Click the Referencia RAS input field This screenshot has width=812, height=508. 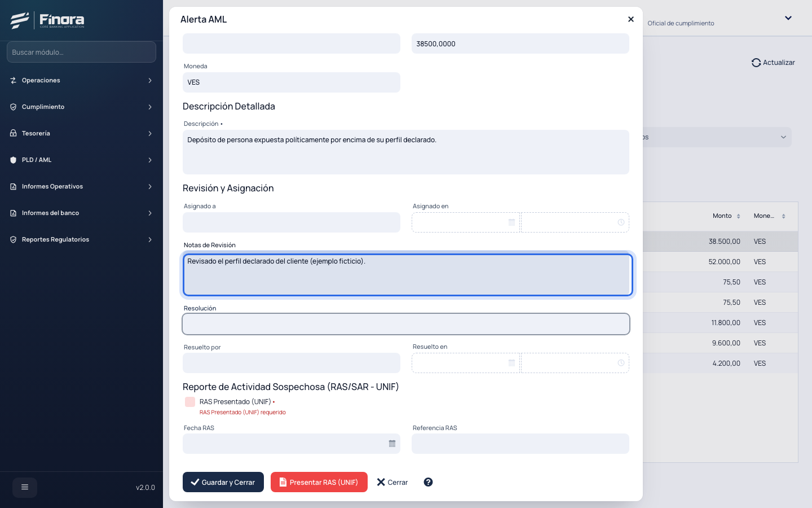tap(520, 444)
